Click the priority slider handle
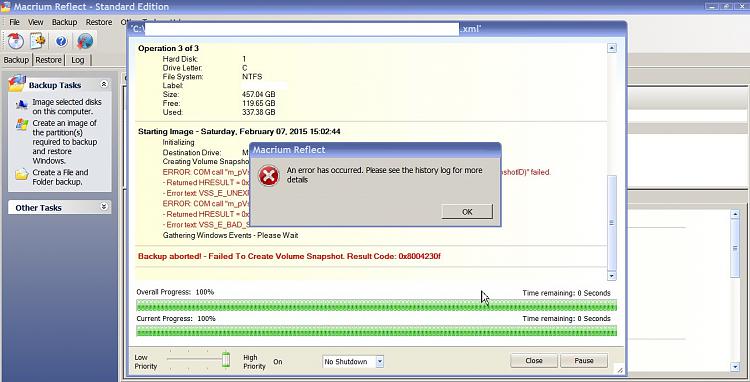 (x=226, y=359)
